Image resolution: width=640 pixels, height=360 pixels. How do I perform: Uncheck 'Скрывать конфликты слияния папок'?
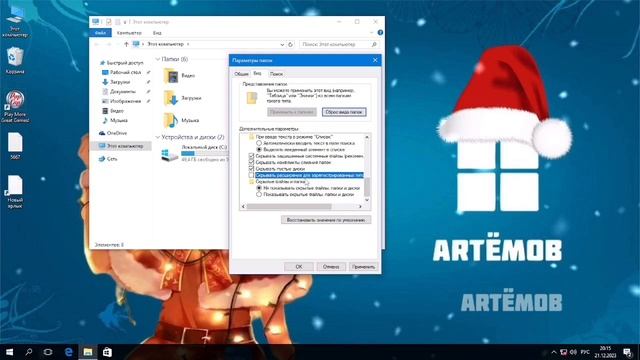(x=251, y=162)
